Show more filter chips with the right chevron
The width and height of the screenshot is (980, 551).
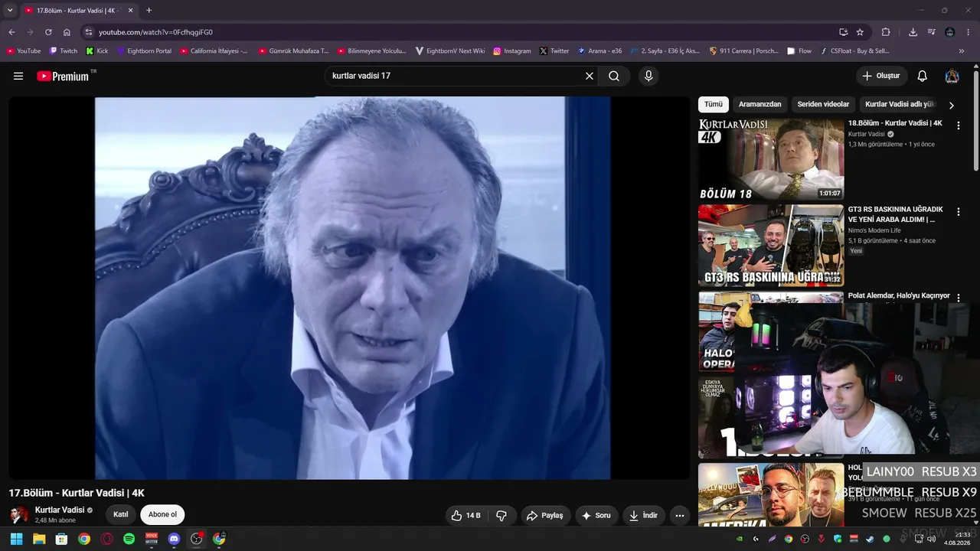click(952, 105)
